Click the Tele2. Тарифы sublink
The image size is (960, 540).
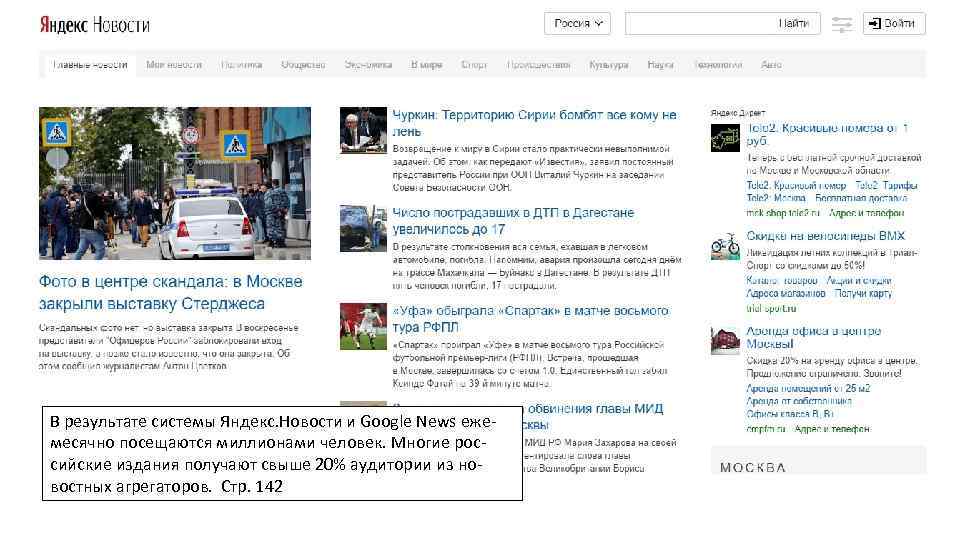pos(886,186)
